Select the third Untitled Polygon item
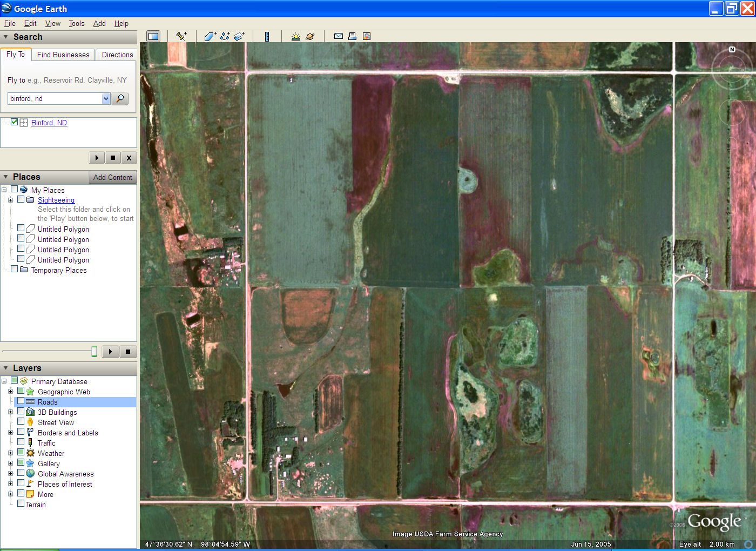The image size is (756, 551). [x=63, y=250]
